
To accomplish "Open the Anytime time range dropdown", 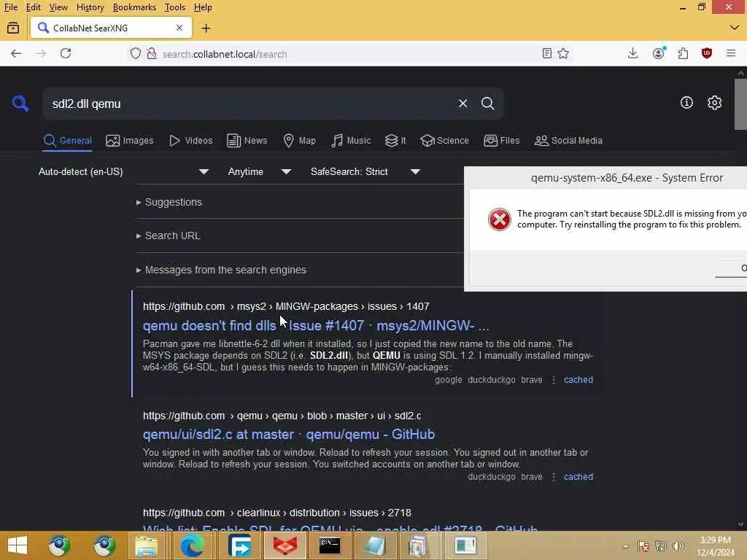I will pos(259,171).
